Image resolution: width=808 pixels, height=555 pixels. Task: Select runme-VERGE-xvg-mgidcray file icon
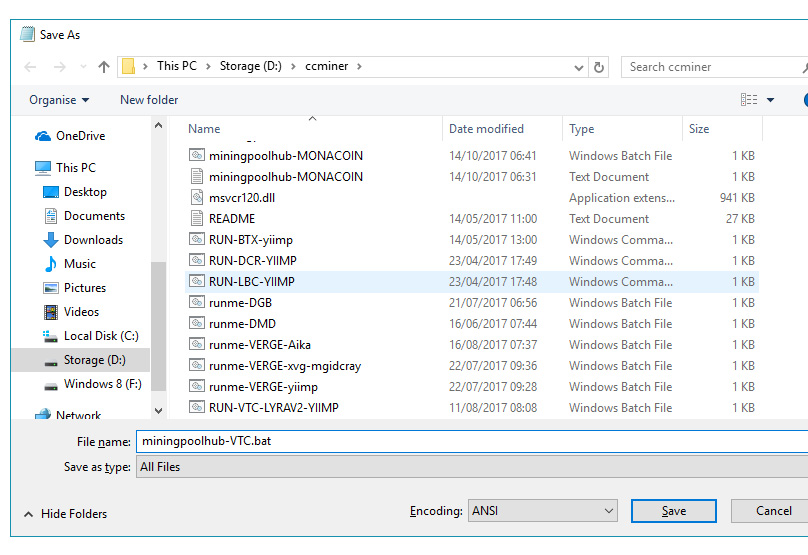tap(196, 365)
